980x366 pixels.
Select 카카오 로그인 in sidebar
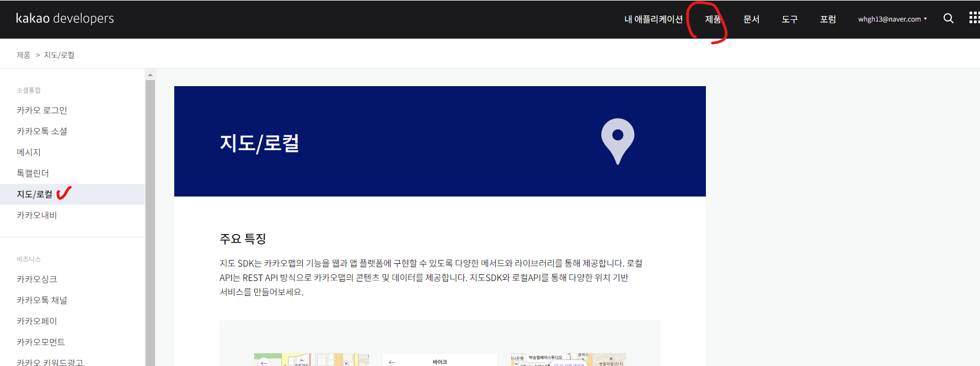pos(42,110)
